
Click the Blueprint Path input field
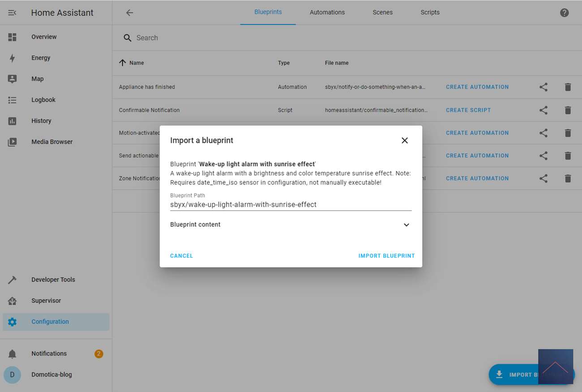click(x=291, y=205)
